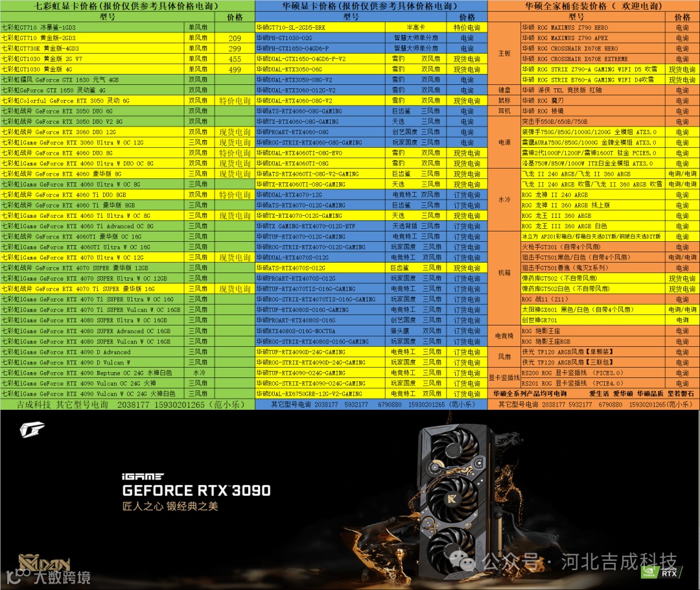Select footer 华硕全系列产品均可电询 in orange table
This screenshot has height=590, width=700.
pos(530,394)
